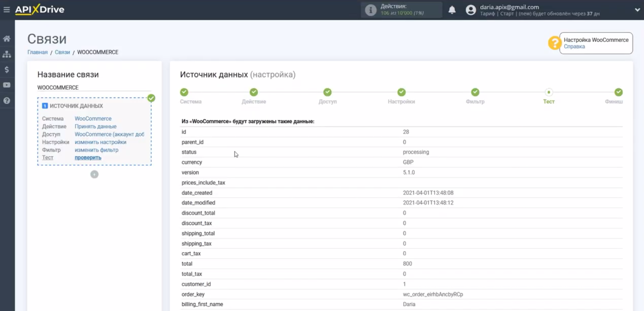Click the actions counter 106 из 10'000
This screenshot has height=311, width=644.
(402, 13)
